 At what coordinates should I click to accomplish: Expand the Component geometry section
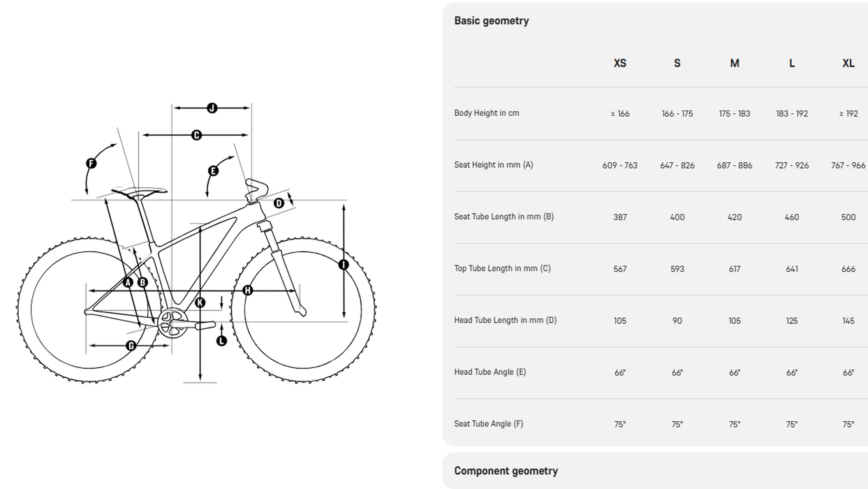tap(506, 471)
